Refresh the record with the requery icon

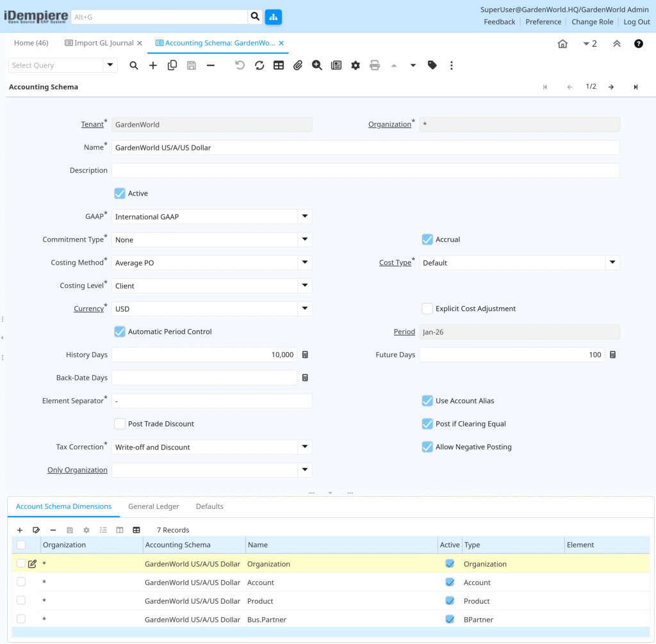[259, 65]
